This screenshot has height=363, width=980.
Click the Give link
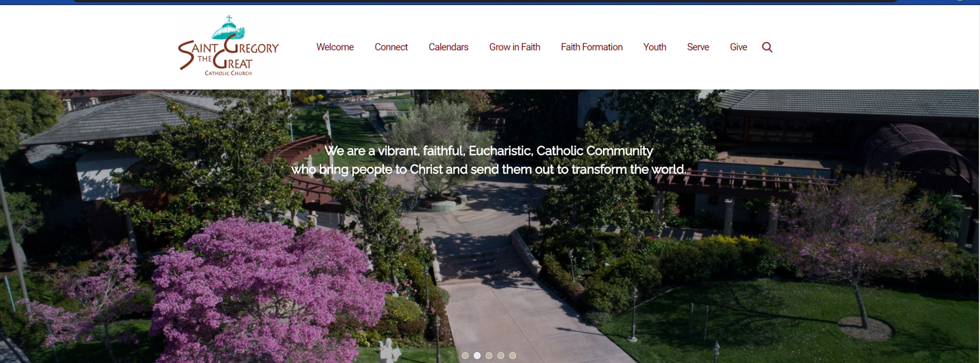coord(738,47)
